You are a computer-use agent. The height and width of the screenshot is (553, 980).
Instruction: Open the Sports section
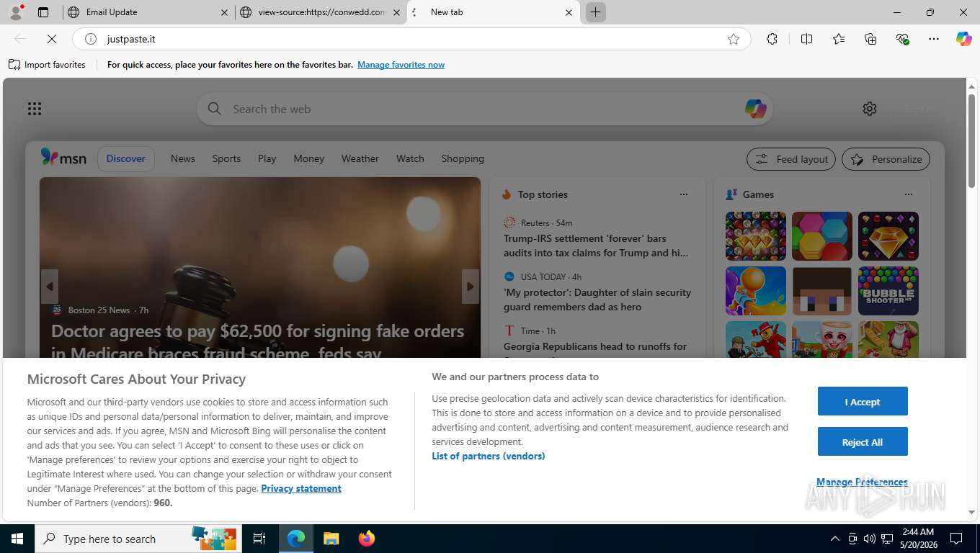point(226,158)
